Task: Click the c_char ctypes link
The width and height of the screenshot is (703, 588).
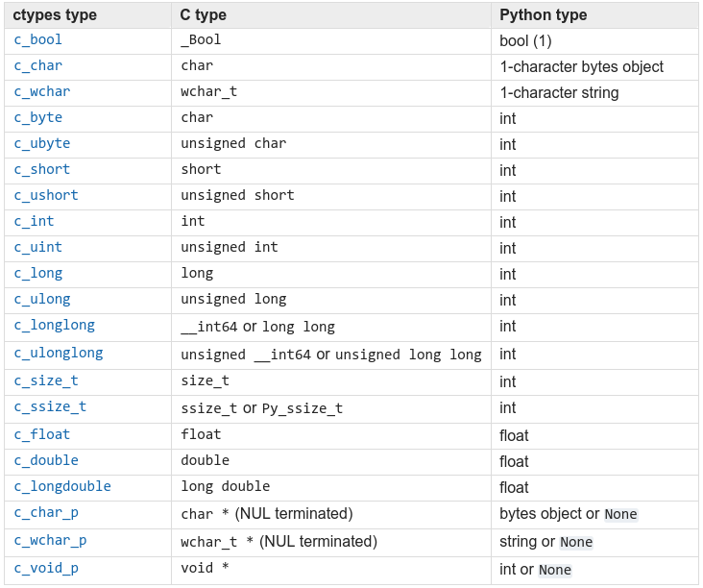Action: (37, 66)
